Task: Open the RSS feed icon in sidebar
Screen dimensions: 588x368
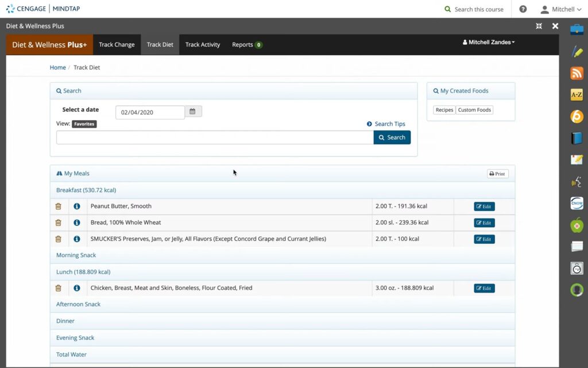Action: 577,73
